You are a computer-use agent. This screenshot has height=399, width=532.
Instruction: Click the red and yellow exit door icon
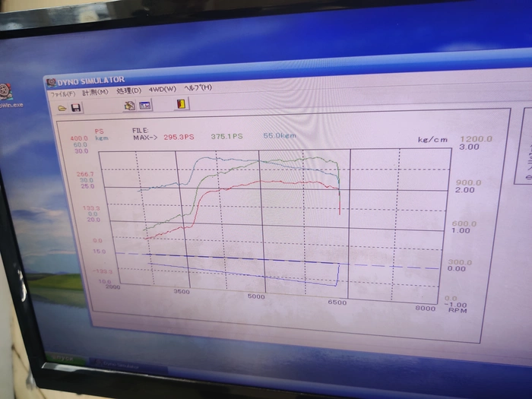182,103
